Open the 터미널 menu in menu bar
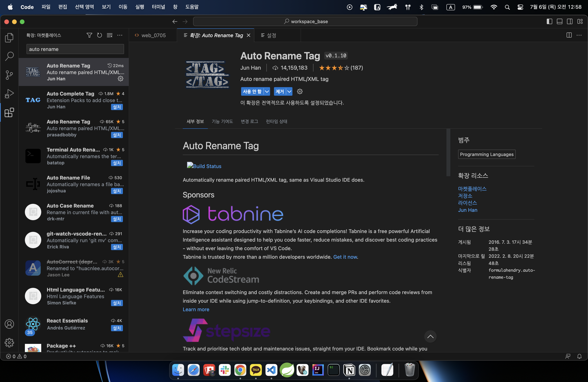 point(158,7)
